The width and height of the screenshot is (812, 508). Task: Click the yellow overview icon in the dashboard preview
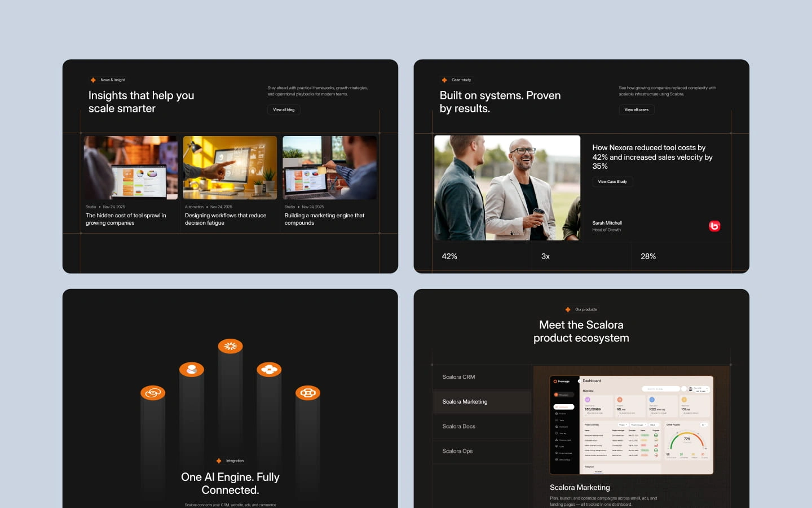click(684, 400)
